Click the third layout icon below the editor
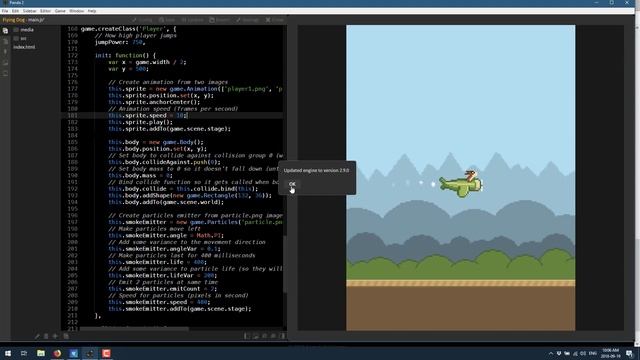This screenshot has height=360, width=640. (264, 336)
